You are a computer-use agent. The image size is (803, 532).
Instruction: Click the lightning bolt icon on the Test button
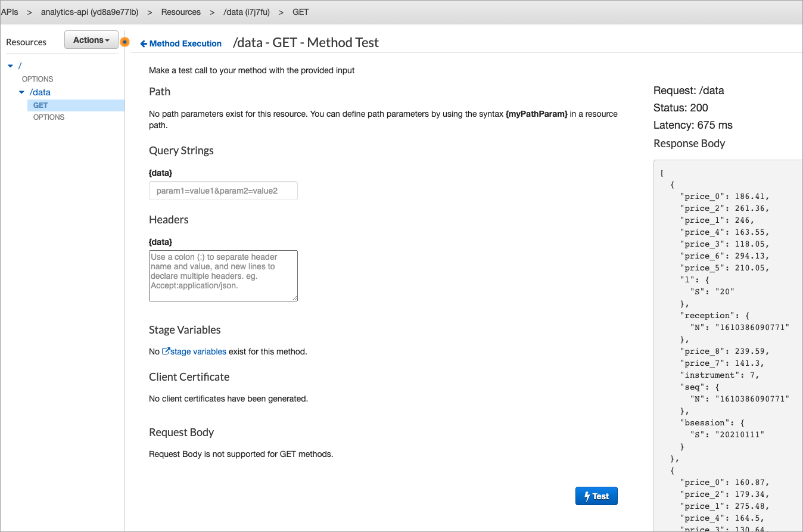586,496
